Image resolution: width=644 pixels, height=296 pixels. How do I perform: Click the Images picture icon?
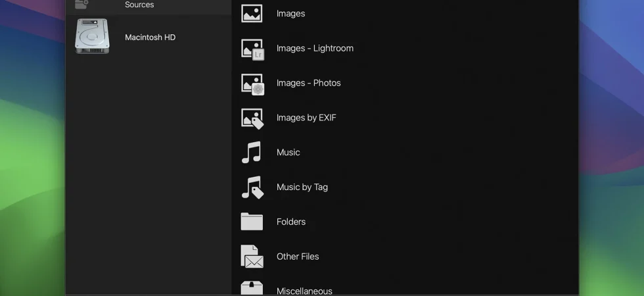[251, 13]
